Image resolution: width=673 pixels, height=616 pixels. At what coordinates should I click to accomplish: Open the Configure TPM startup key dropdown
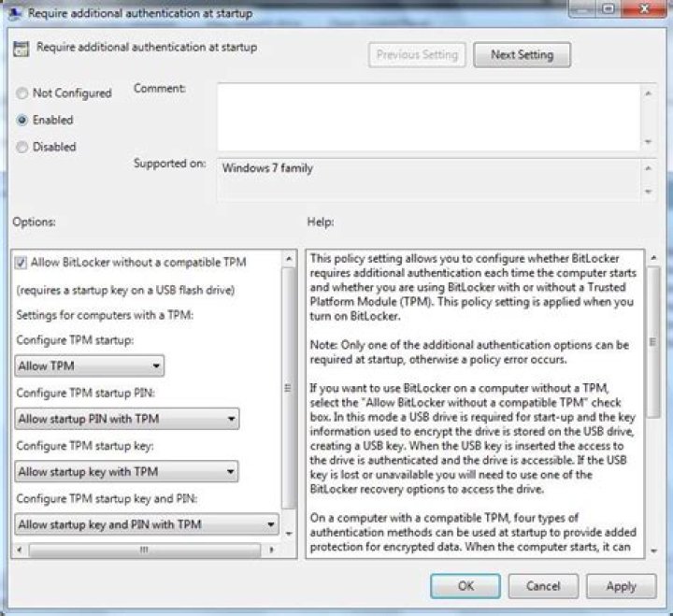(x=126, y=471)
